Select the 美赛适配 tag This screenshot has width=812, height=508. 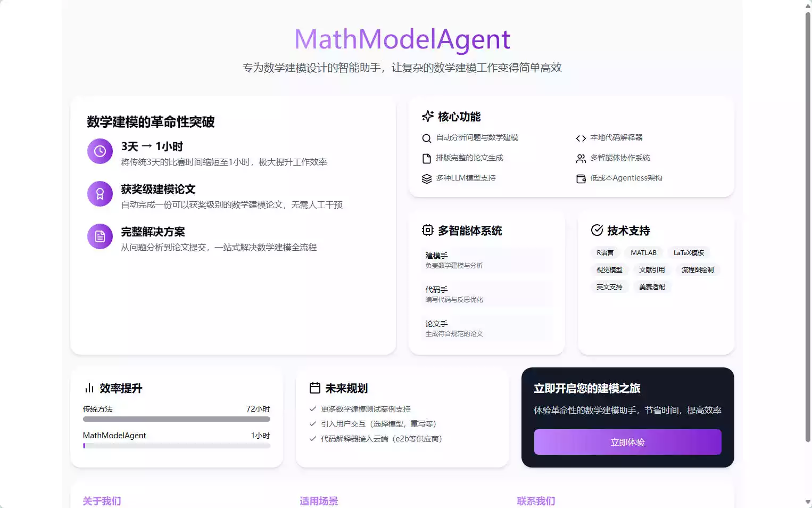652,287
